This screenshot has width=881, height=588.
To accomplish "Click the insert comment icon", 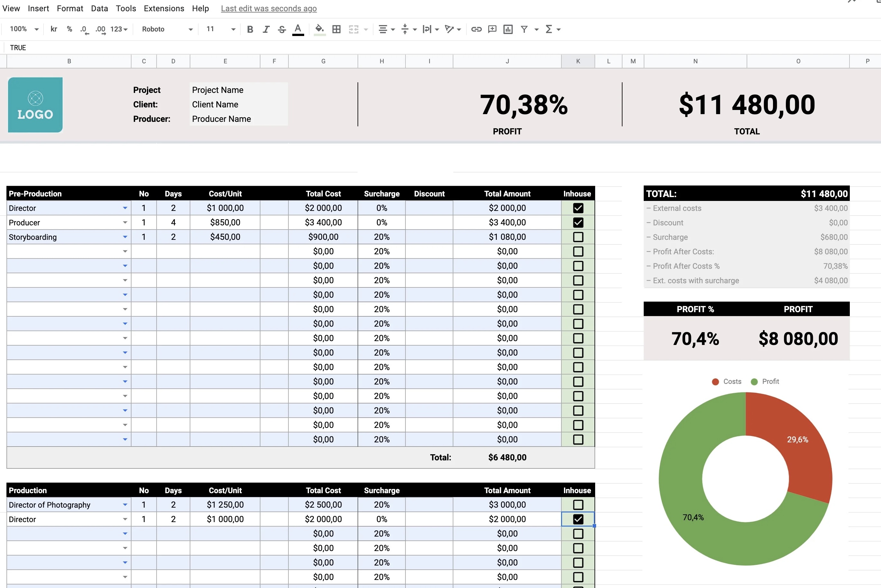I will pyautogui.click(x=492, y=29).
